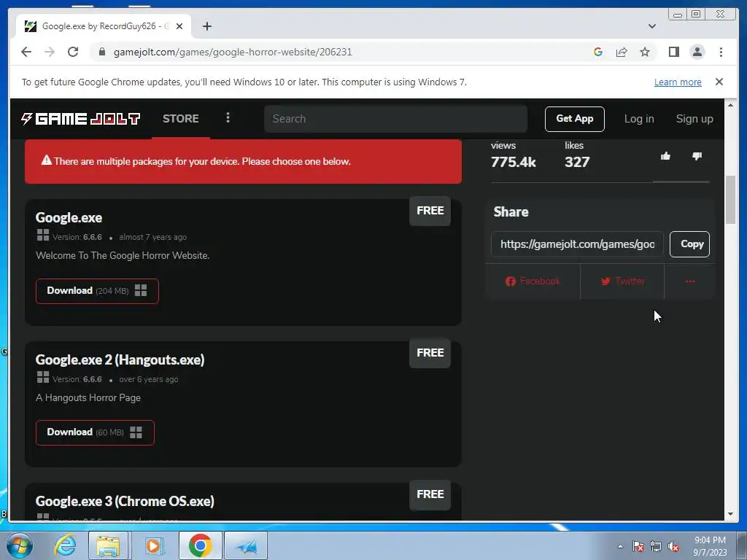Click the Game Jolt logo
This screenshot has height=560, width=747.
tap(80, 119)
